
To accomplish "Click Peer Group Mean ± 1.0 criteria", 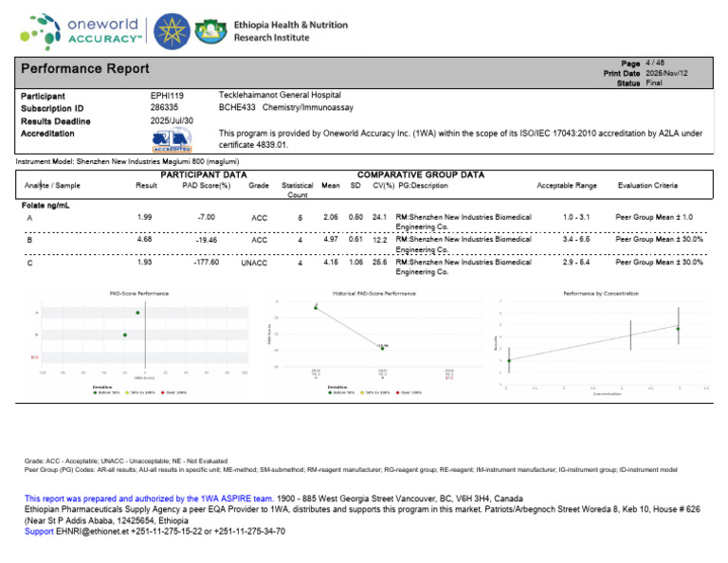I will [654, 217].
